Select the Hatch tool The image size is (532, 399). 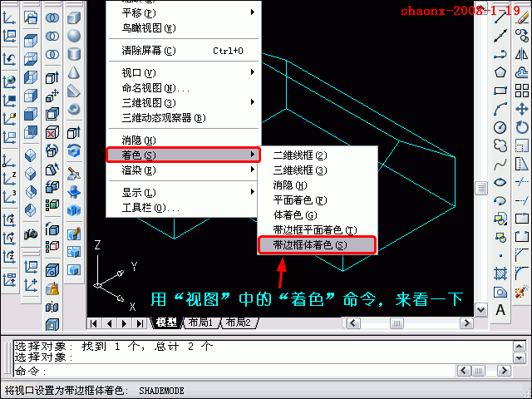click(500, 273)
